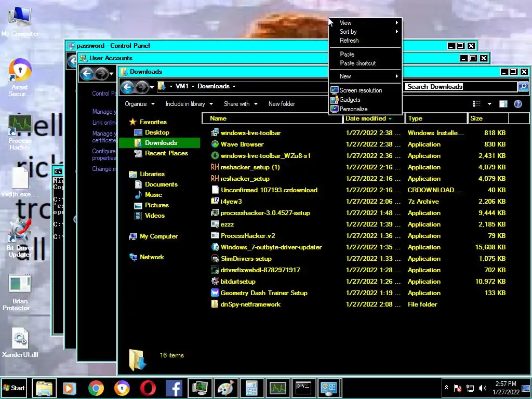Open view options dropdown arrow
Viewport: 532px width, 399px height.
point(489,104)
